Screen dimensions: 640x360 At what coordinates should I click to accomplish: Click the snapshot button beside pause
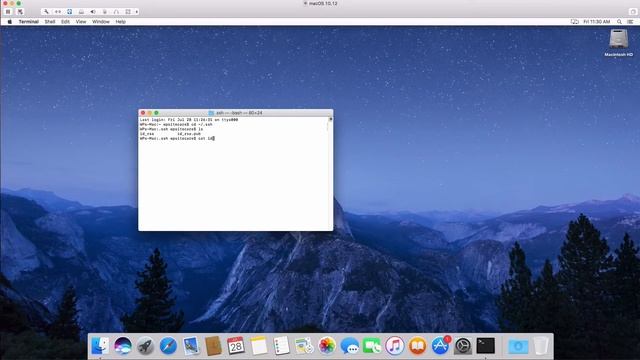pyautogui.click(x=20, y=12)
